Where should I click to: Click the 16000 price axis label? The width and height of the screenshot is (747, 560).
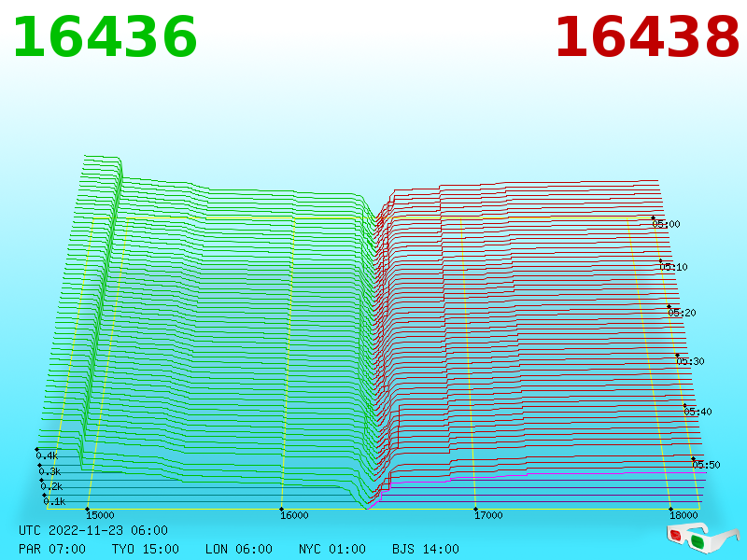tap(294, 515)
